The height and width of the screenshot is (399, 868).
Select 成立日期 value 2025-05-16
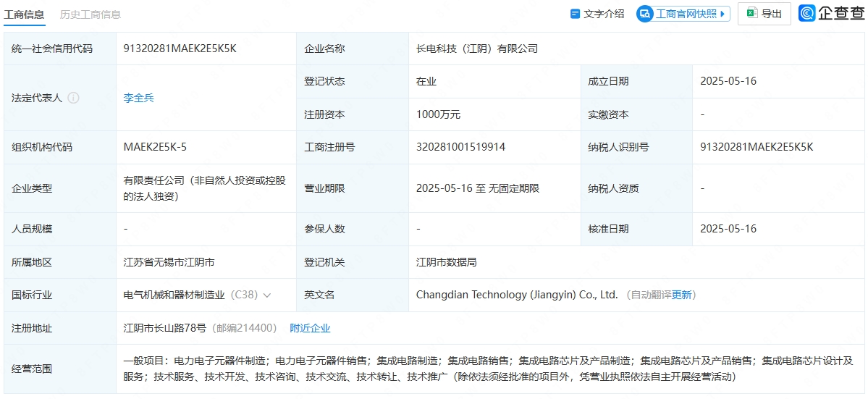[728, 81]
